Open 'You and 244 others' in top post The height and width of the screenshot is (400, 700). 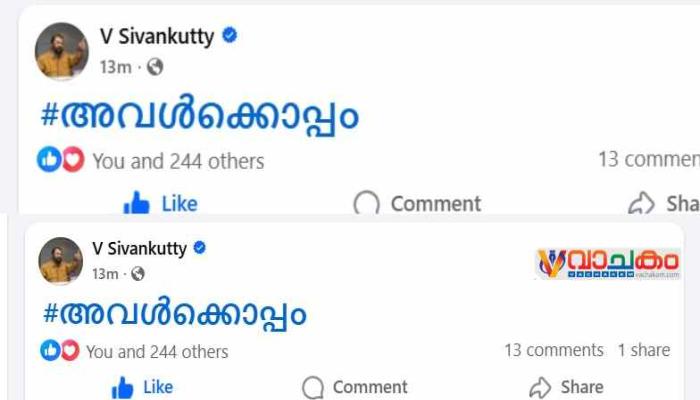[178, 161]
